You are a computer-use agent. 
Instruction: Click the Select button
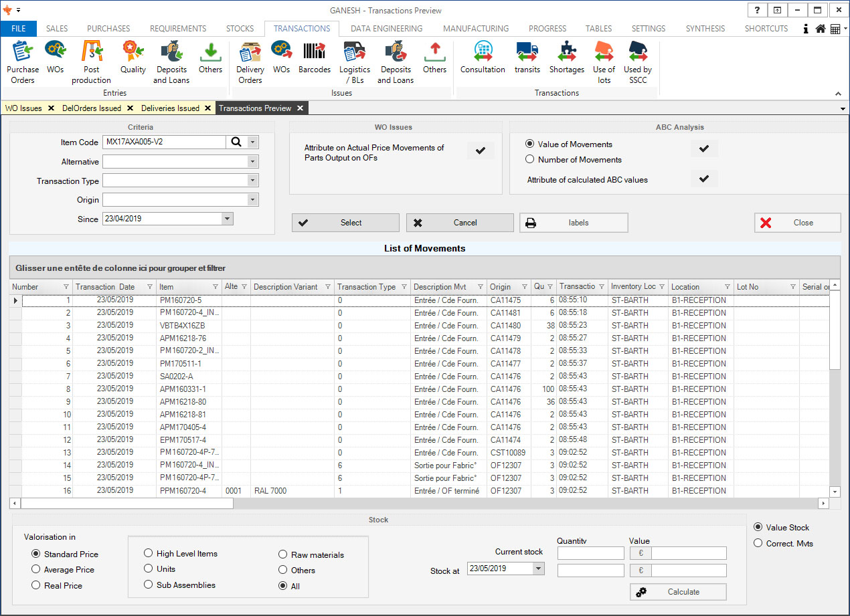345,223
